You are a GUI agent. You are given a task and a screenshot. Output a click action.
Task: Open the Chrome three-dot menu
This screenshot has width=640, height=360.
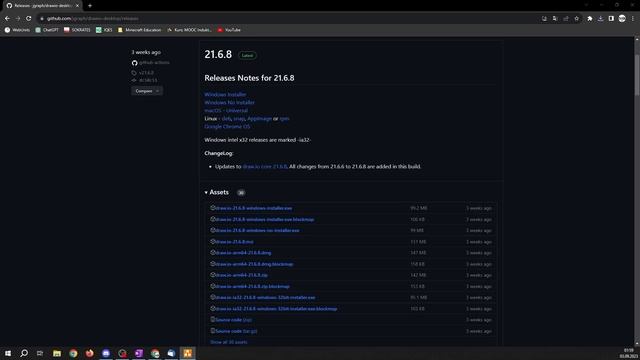633,18
